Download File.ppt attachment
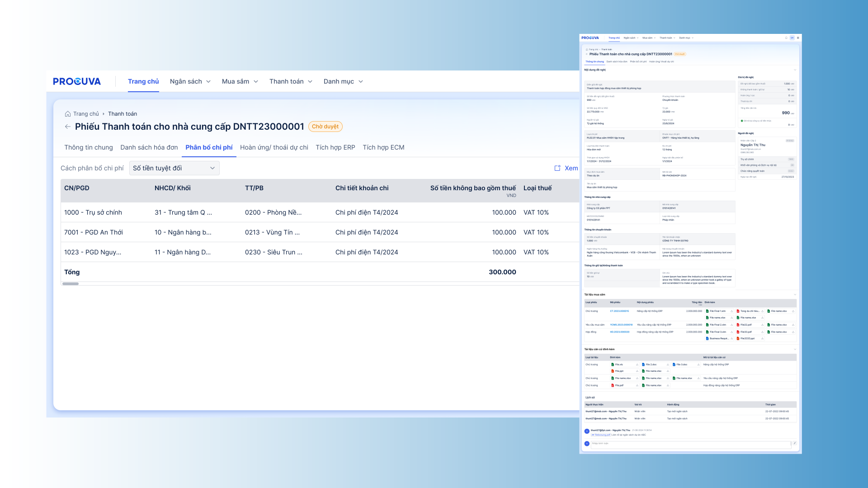Image resolution: width=868 pixels, height=488 pixels. 637,371
